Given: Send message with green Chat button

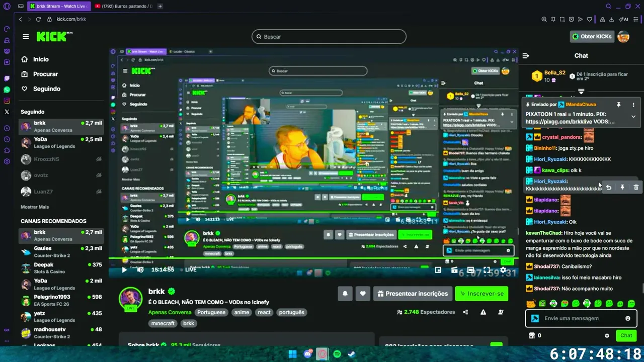Looking at the screenshot, I should click(x=626, y=335).
